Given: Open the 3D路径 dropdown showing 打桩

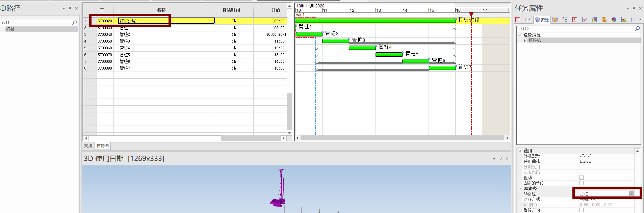Looking at the screenshot, I should click(x=631, y=194).
